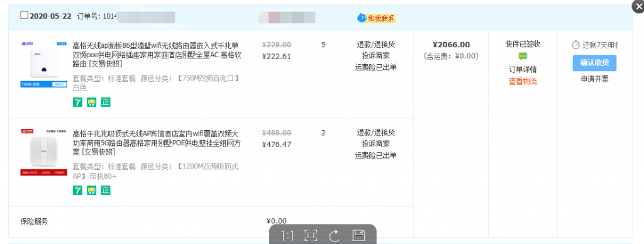This screenshot has height=244, width=644.
Task: Click the 正 genuine badge under wall panel item
Action: (106, 103)
